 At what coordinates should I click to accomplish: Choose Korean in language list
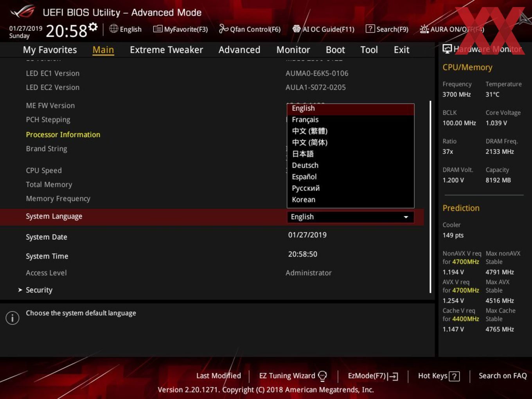tap(350, 199)
